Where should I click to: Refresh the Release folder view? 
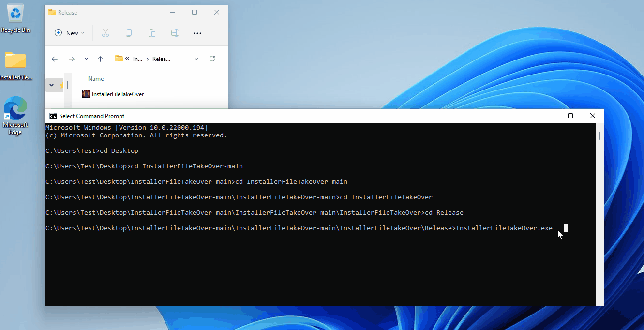[212, 59]
